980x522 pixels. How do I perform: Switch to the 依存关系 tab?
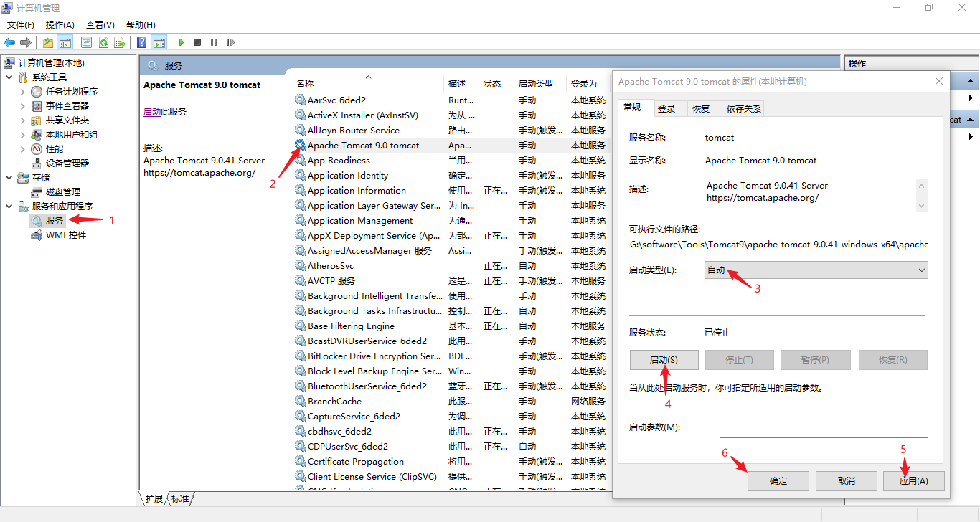[x=744, y=109]
